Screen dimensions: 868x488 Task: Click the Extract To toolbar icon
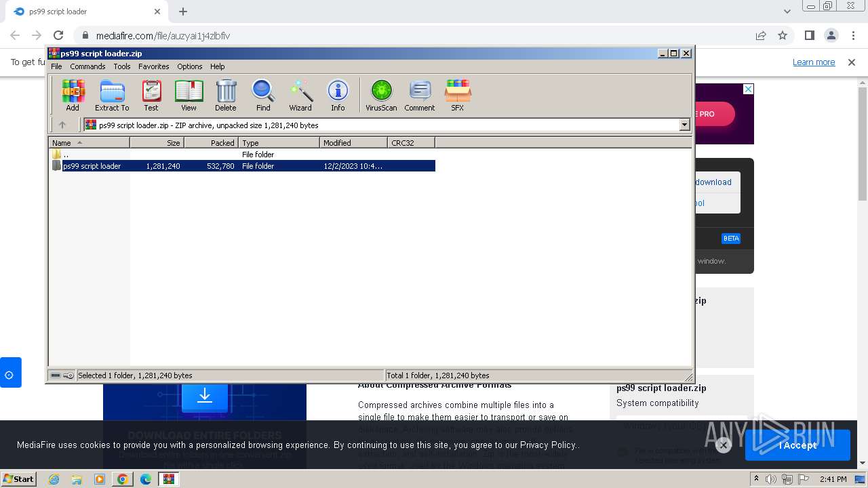point(112,95)
